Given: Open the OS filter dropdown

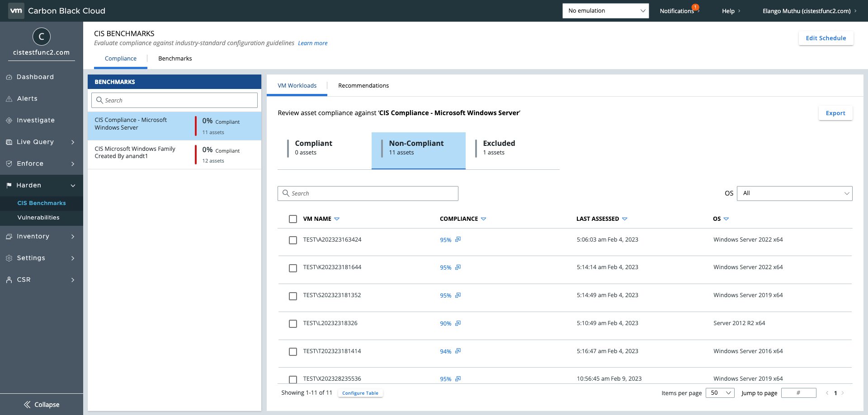Looking at the screenshot, I should coord(794,193).
